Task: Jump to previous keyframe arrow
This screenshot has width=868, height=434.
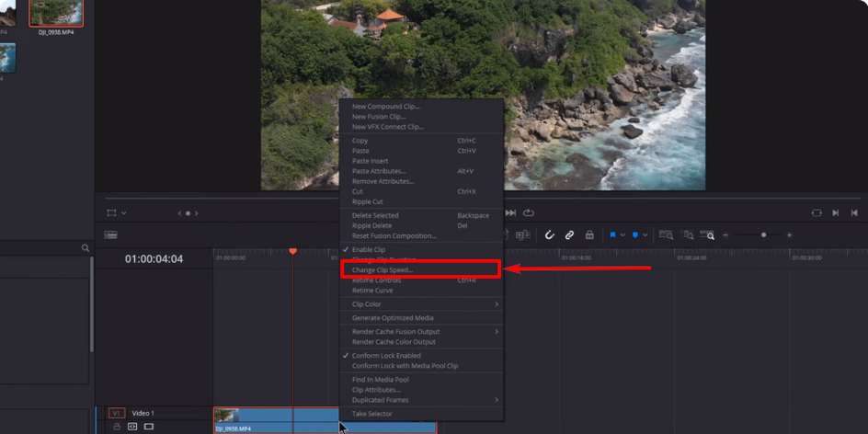Action: 178,213
